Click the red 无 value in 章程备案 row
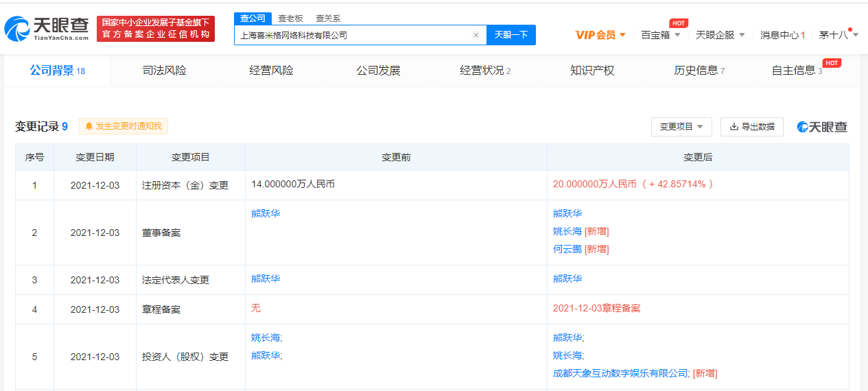The width and height of the screenshot is (868, 391). (x=256, y=309)
